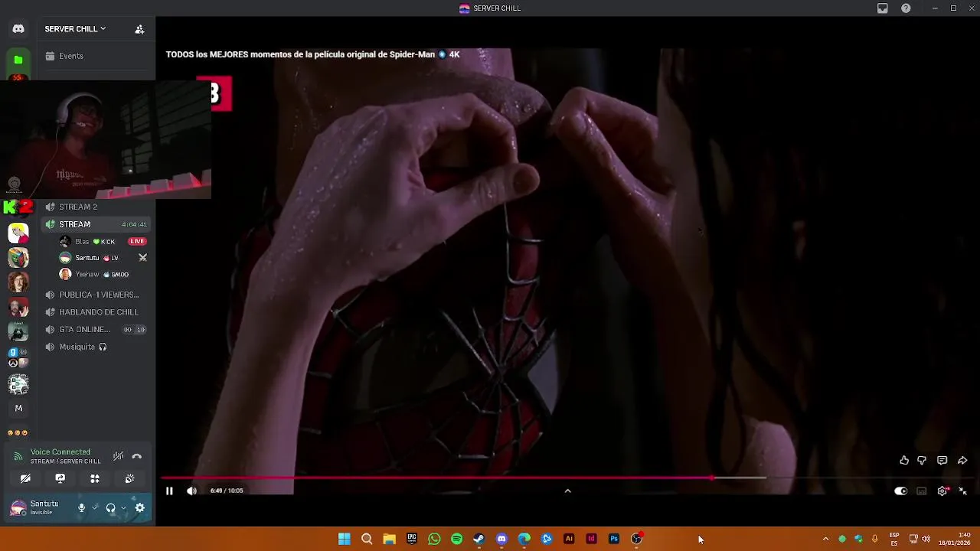Open the soundboard button
The width and height of the screenshot is (980, 551).
(x=129, y=478)
